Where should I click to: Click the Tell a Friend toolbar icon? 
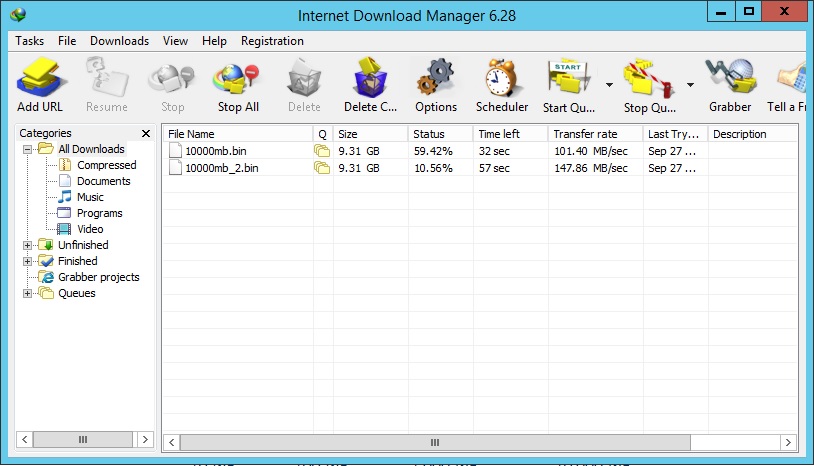coord(792,78)
